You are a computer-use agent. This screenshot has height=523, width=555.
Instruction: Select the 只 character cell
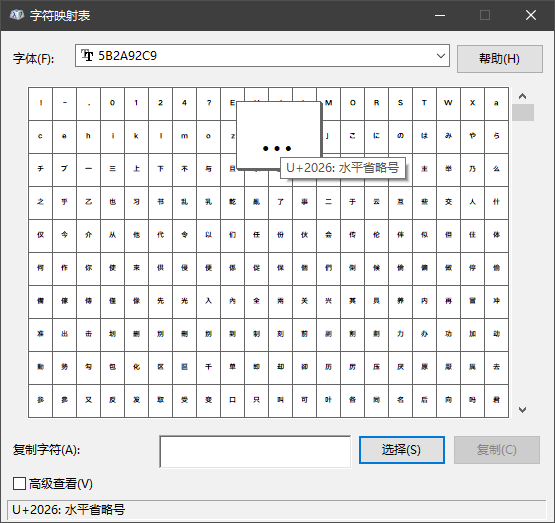[x=257, y=401]
